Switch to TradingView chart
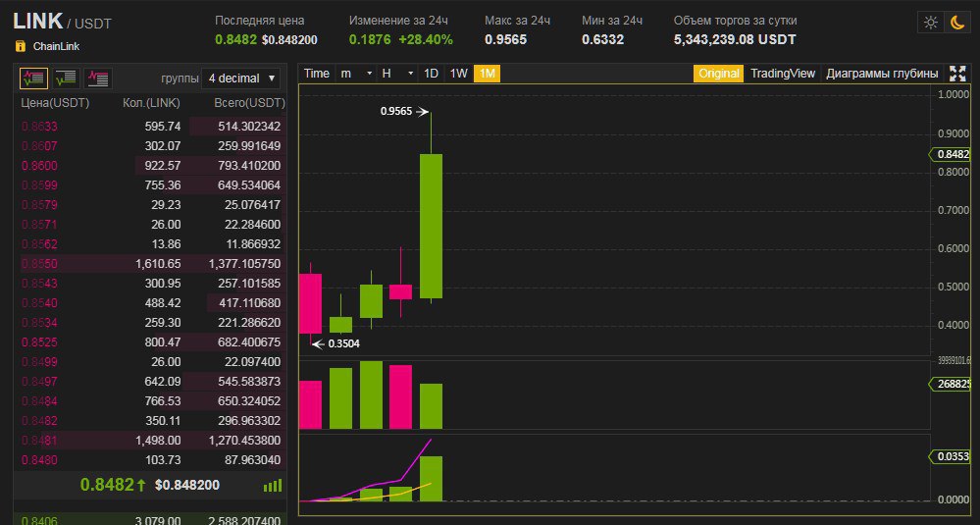This screenshot has width=980, height=525. (x=783, y=74)
